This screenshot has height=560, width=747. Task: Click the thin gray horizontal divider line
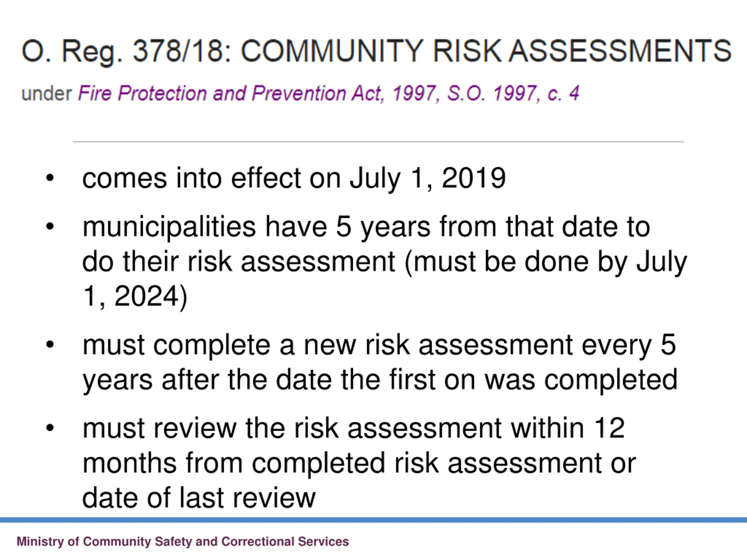tap(378, 142)
